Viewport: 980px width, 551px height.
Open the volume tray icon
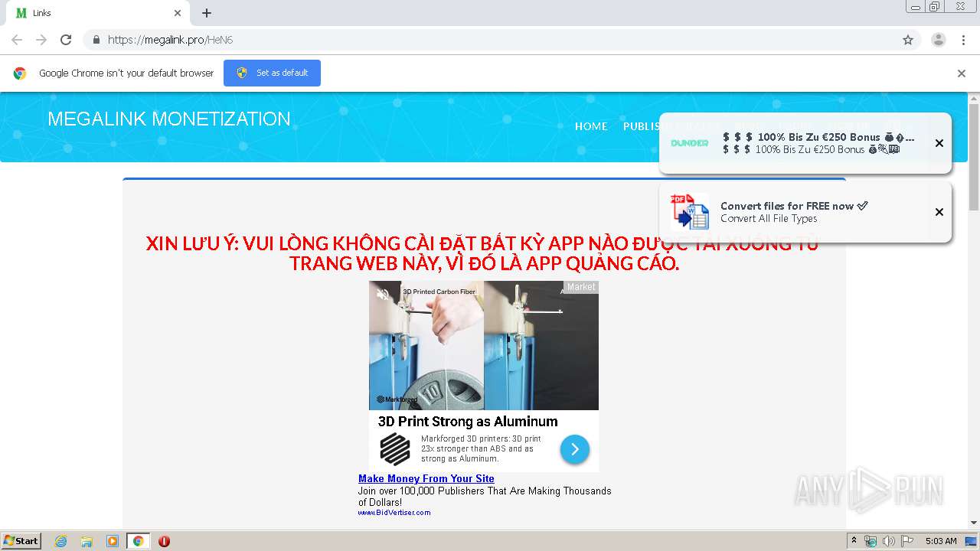(x=888, y=541)
